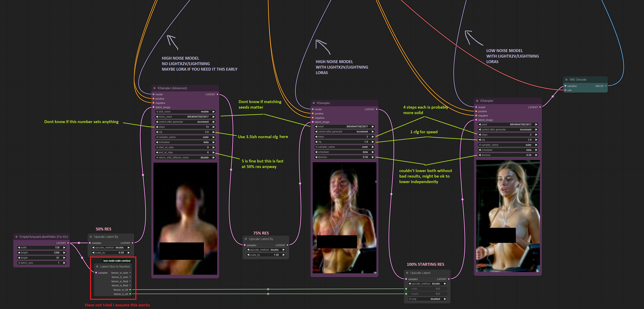The width and height of the screenshot is (644, 309).
Task: Click Latent Size to Number collapse dot
Action: click(x=97, y=267)
